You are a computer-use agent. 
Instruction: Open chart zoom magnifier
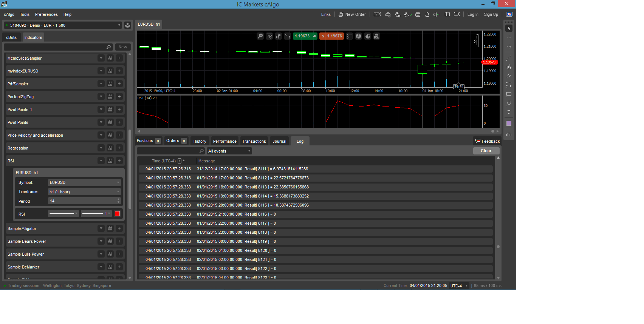click(260, 36)
